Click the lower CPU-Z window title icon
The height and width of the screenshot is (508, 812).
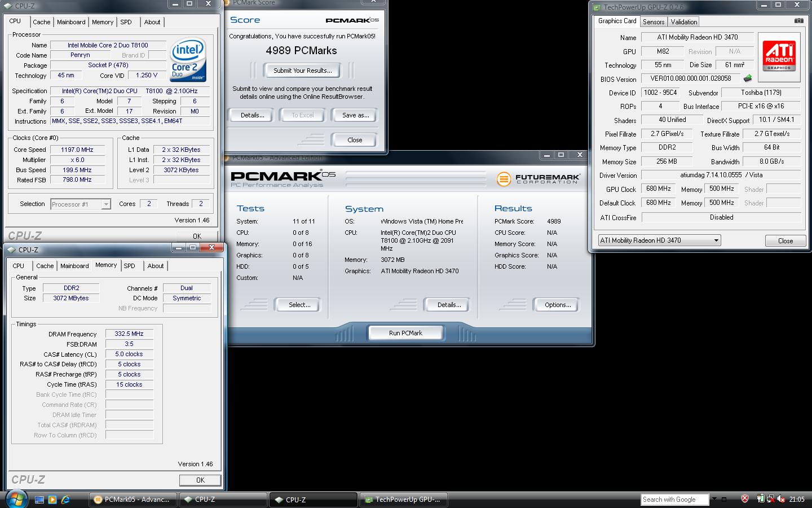click(11, 249)
